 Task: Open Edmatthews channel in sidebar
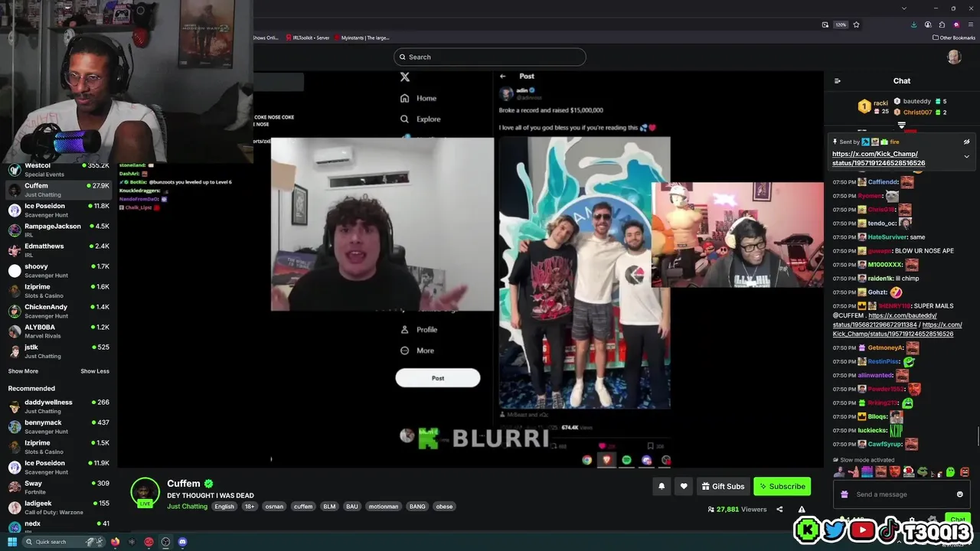coord(58,250)
